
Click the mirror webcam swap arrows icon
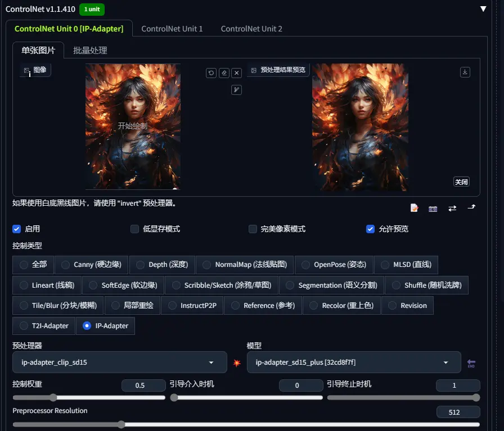452,208
